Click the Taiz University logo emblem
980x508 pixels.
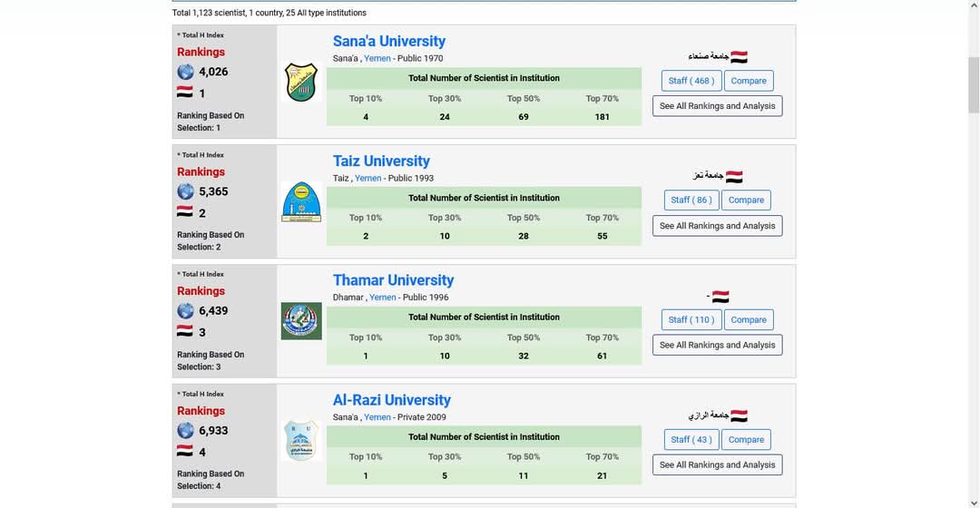pyautogui.click(x=301, y=201)
